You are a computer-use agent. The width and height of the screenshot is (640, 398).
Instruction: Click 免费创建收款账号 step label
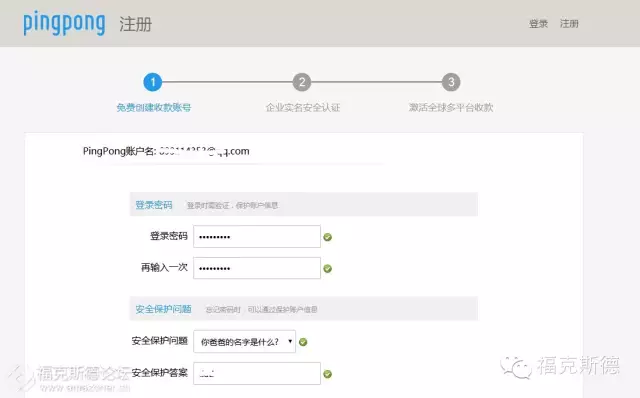pos(153,107)
